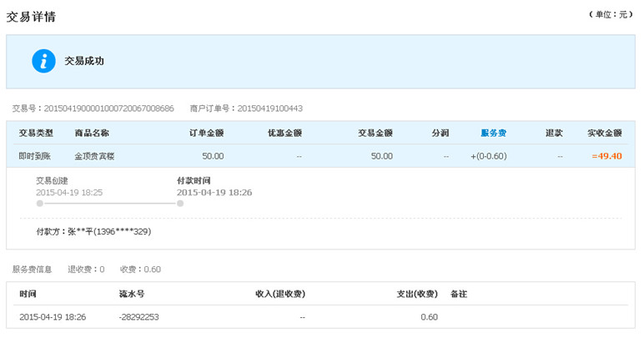Click the 流水号 value -28292253

click(138, 317)
